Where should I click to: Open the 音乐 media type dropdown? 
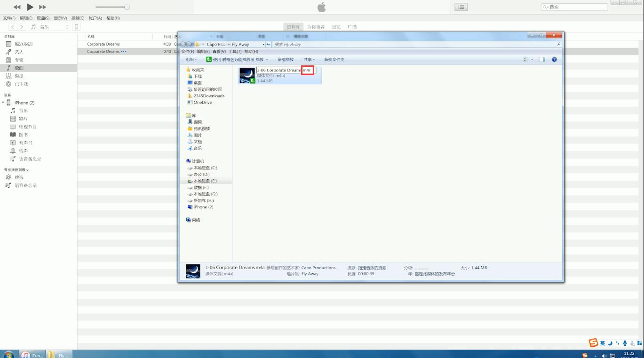[x=50, y=27]
